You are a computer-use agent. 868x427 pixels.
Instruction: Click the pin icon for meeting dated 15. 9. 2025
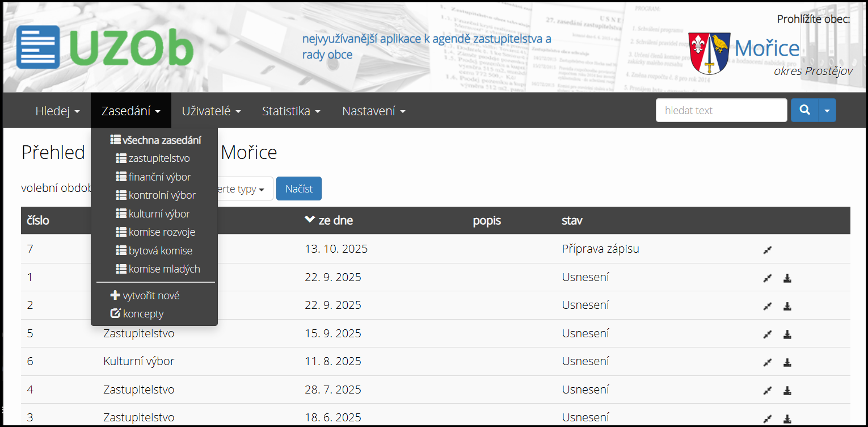coord(768,334)
